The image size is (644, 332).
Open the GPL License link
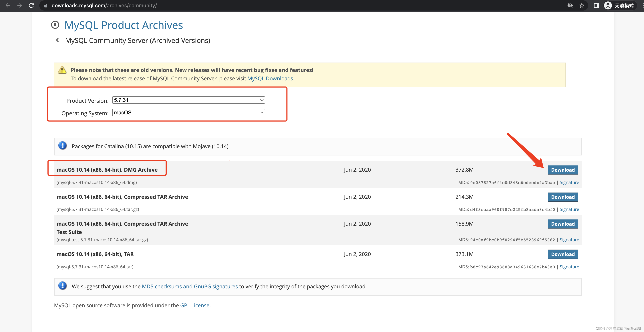pos(194,305)
